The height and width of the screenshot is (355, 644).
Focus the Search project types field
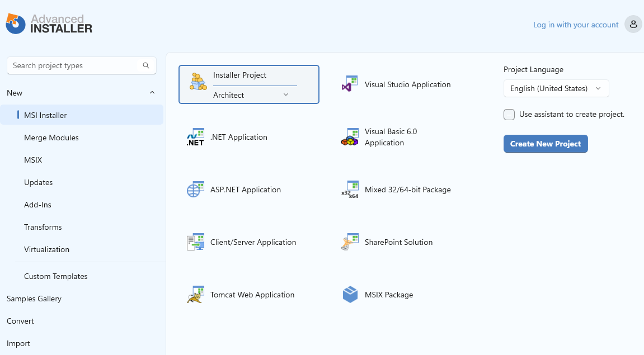point(81,65)
